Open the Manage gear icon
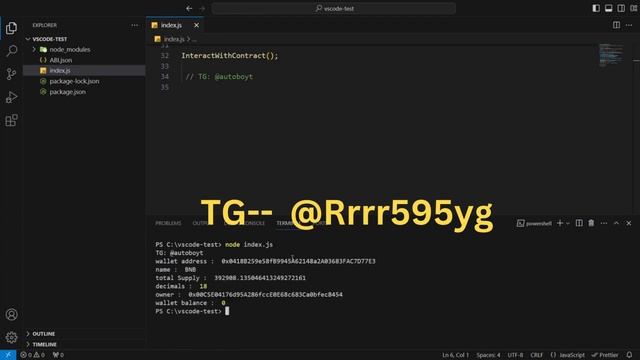Image resolution: width=640 pixels, height=360 pixels. (11, 337)
